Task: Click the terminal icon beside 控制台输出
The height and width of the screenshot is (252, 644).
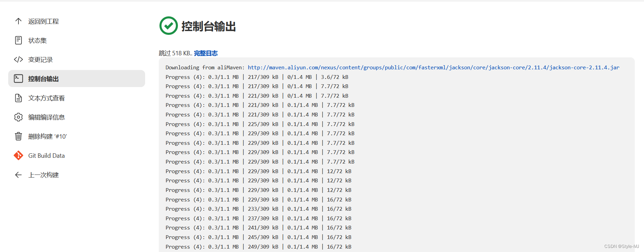Action: (18, 79)
